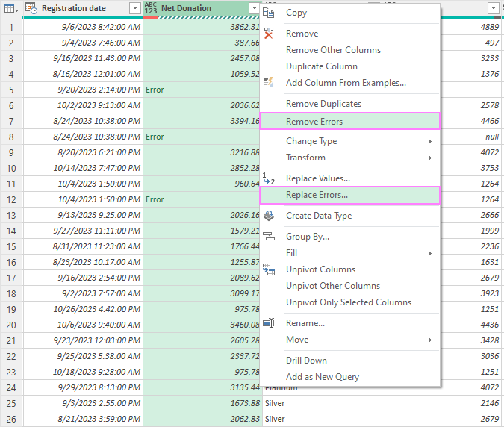Choose Unpivot Only Selected Columns

tap(349, 302)
